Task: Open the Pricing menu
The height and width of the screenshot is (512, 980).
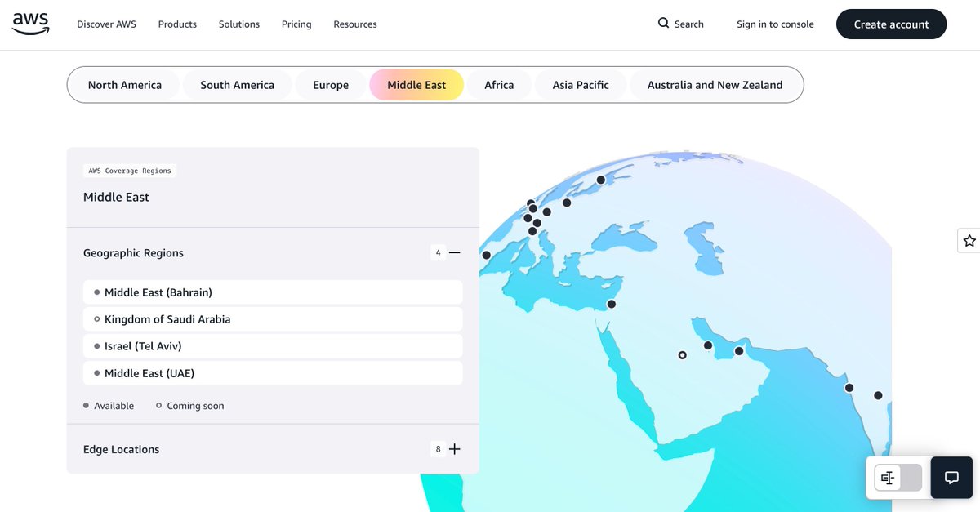Action: [x=296, y=24]
